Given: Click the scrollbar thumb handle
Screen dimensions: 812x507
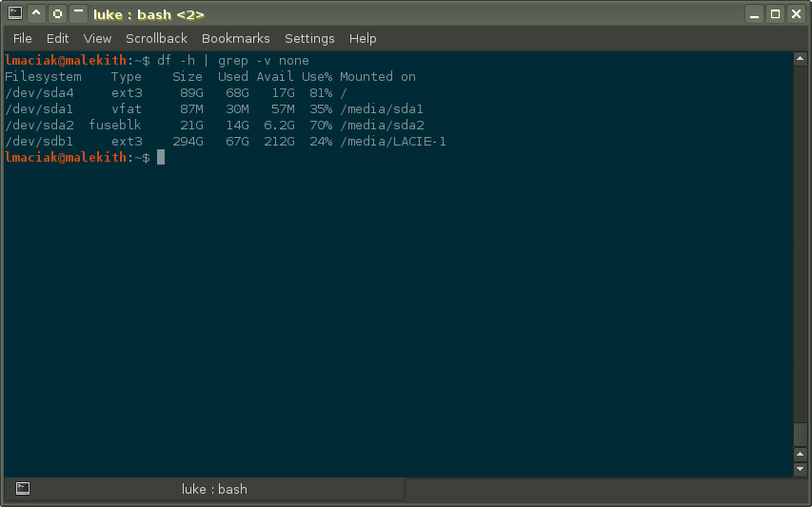Looking at the screenshot, I should coord(801,434).
